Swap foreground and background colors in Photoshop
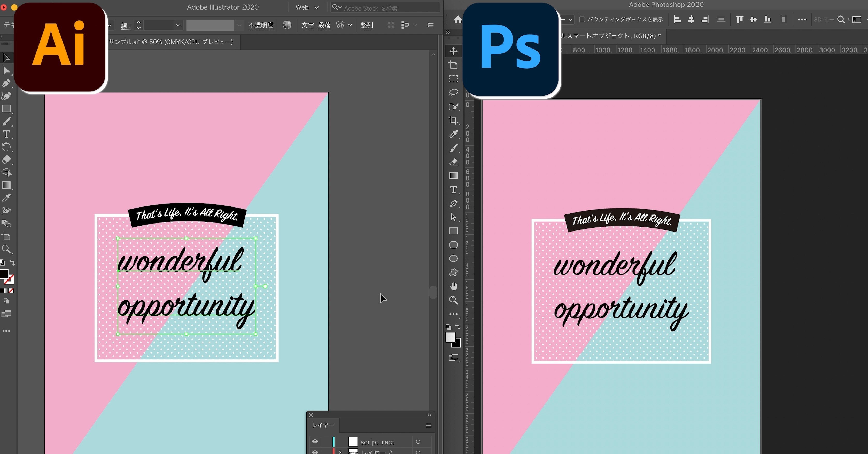 [x=457, y=326]
